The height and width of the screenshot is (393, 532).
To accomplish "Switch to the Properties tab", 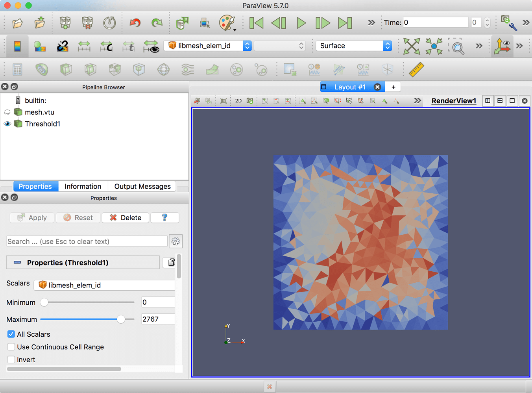I will 35,186.
